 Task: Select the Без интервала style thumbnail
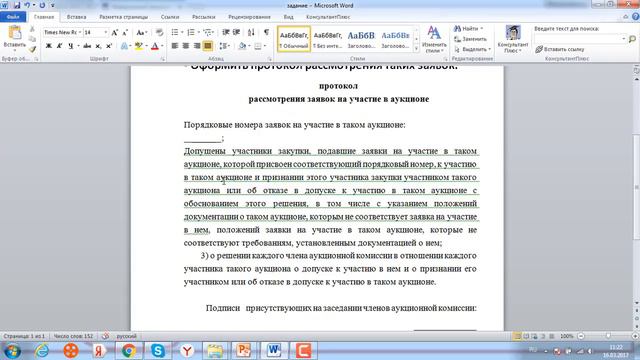pyautogui.click(x=327, y=39)
